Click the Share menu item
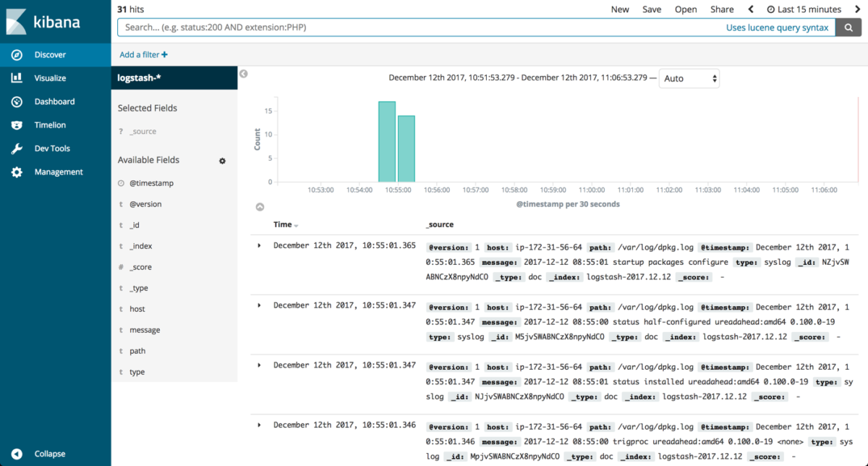 click(721, 9)
